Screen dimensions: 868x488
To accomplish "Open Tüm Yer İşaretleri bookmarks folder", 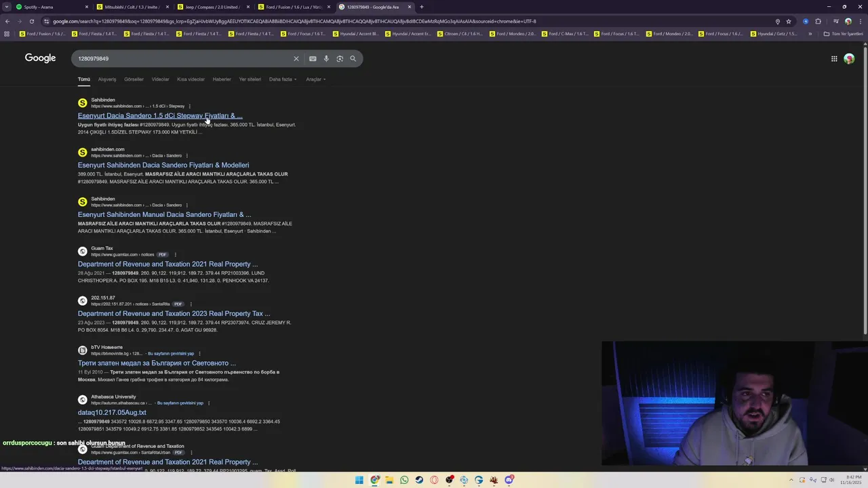I will pyautogui.click(x=843, y=34).
